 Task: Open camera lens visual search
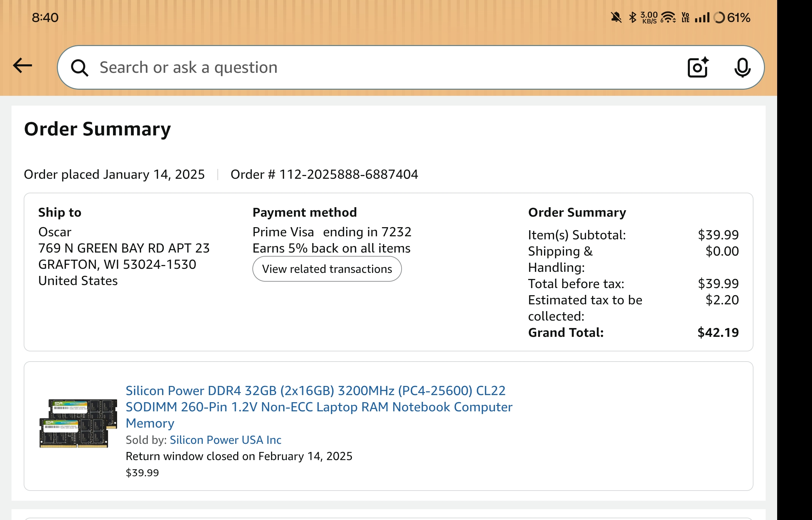pos(698,67)
